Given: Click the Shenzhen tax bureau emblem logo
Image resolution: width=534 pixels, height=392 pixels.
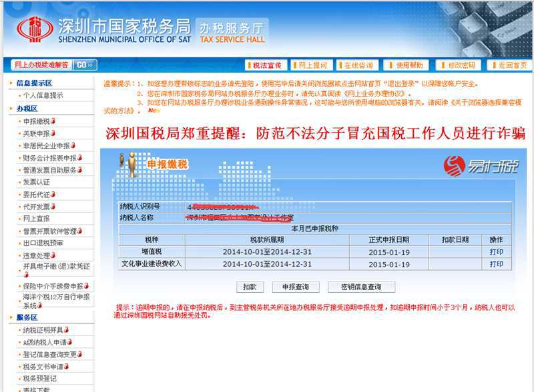Looking at the screenshot, I should pyautogui.click(x=35, y=29).
